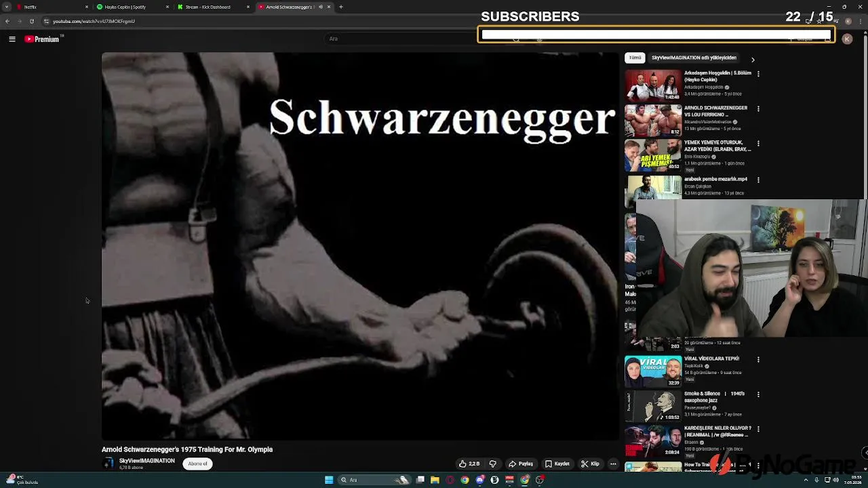Open Arkadaşım Hoşgeldin 5.Bölüm thumbnail

click(653, 85)
